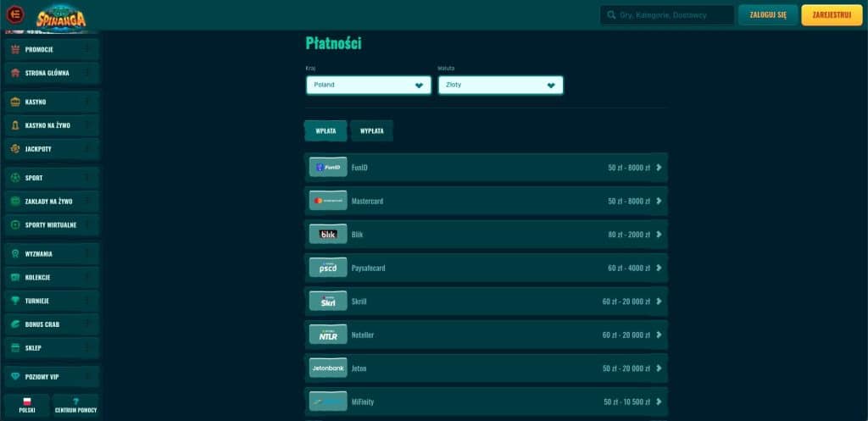This screenshot has height=421, width=868.
Task: Click the Neteller NTLR logo
Action: point(328,334)
